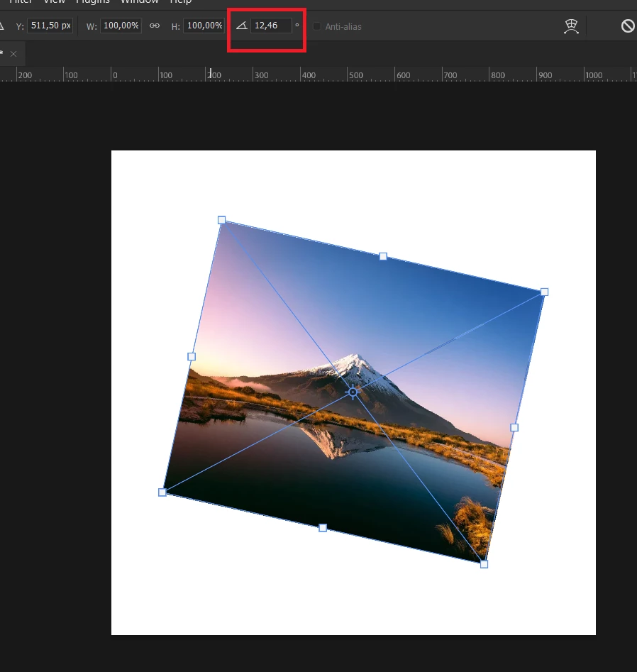
Task: Cancel the transform with the circle-slash icon
Action: click(x=628, y=26)
